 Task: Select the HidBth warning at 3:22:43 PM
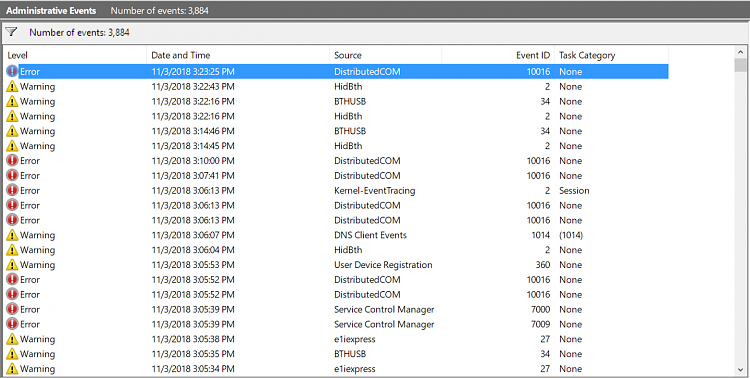tap(336, 87)
